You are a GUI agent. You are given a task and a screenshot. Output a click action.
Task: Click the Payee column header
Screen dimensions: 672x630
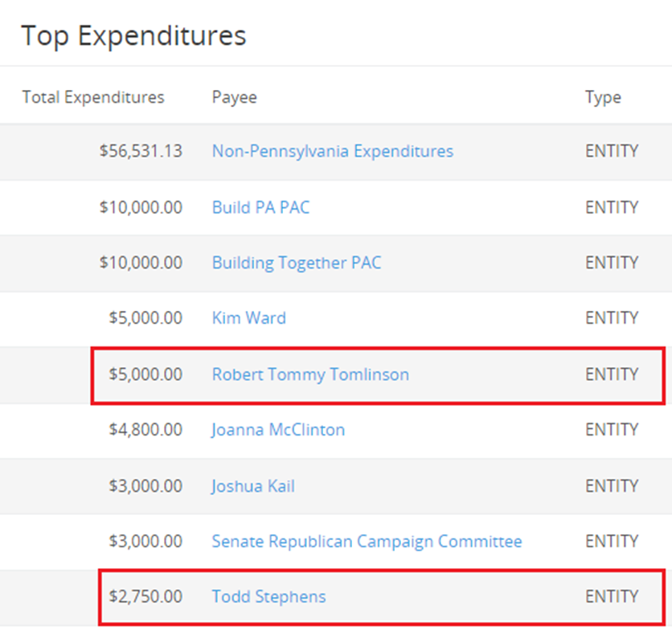[234, 97]
